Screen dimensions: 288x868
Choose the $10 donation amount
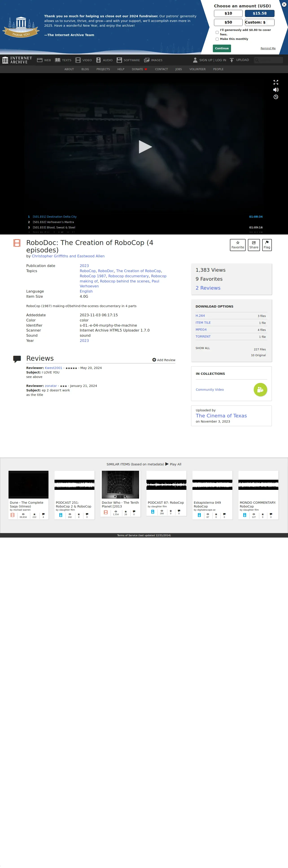click(228, 13)
